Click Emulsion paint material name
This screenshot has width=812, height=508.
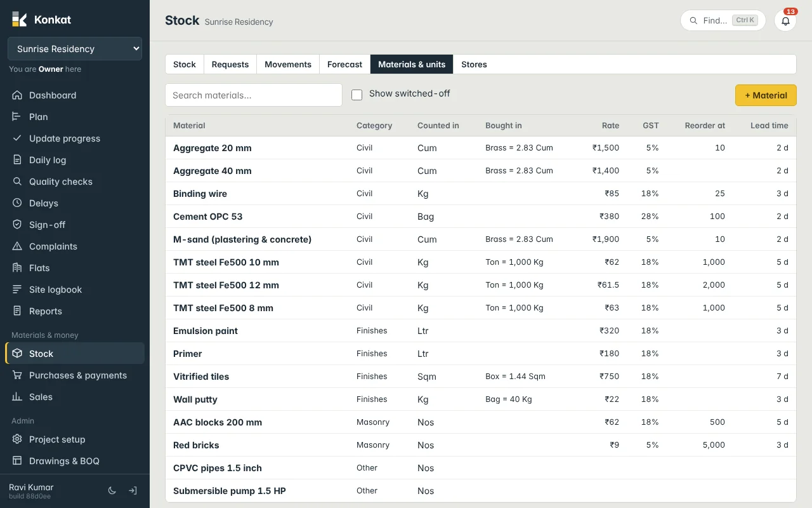[x=206, y=331]
